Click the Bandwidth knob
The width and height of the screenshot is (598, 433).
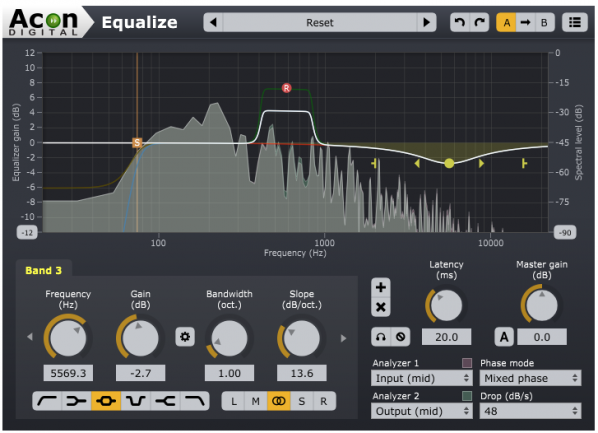[229, 338]
